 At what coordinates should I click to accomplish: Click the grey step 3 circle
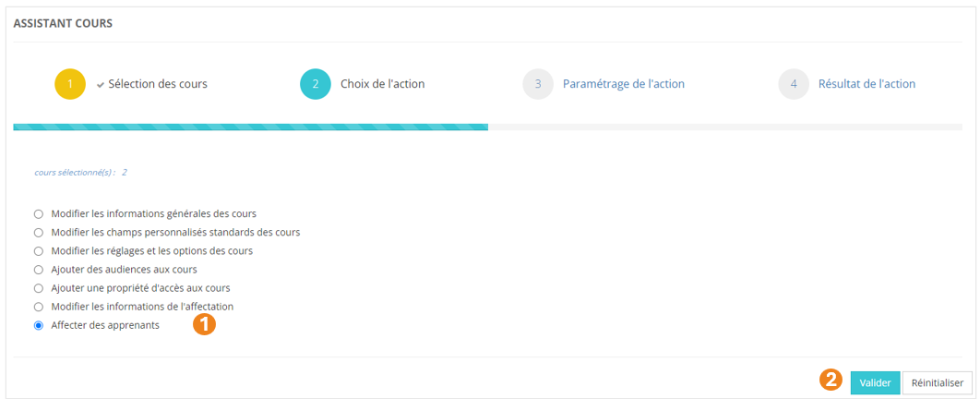click(538, 84)
